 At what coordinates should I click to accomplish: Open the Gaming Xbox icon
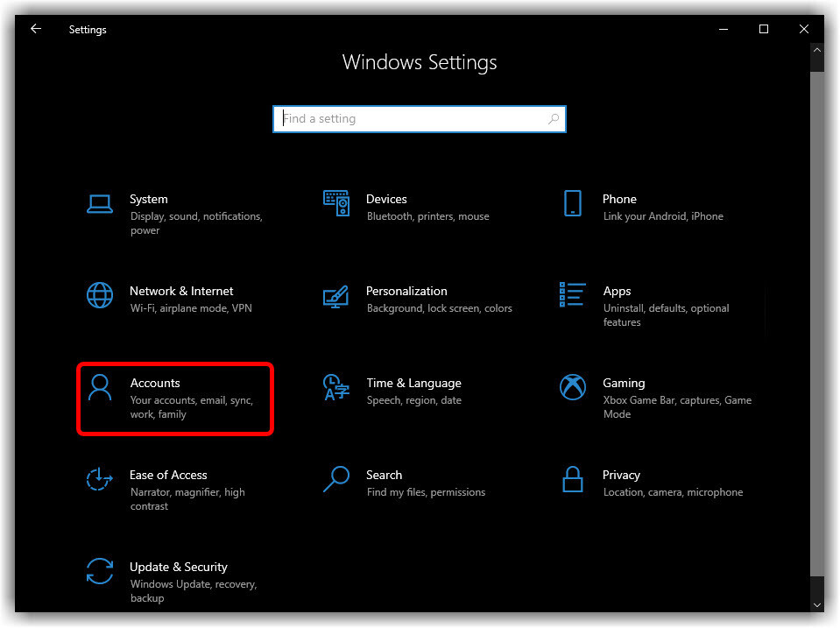573,387
